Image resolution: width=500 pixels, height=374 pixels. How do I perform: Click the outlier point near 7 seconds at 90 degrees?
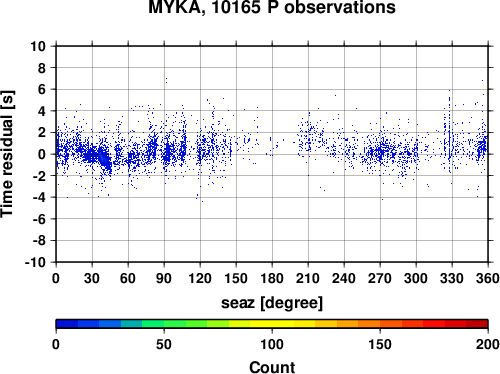166,80
